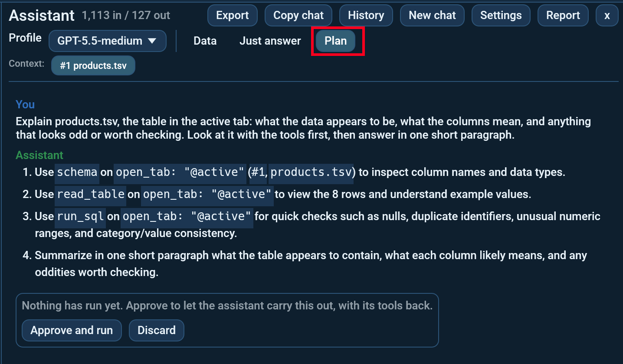Click the #1 products.tsv context chip

(x=93, y=66)
